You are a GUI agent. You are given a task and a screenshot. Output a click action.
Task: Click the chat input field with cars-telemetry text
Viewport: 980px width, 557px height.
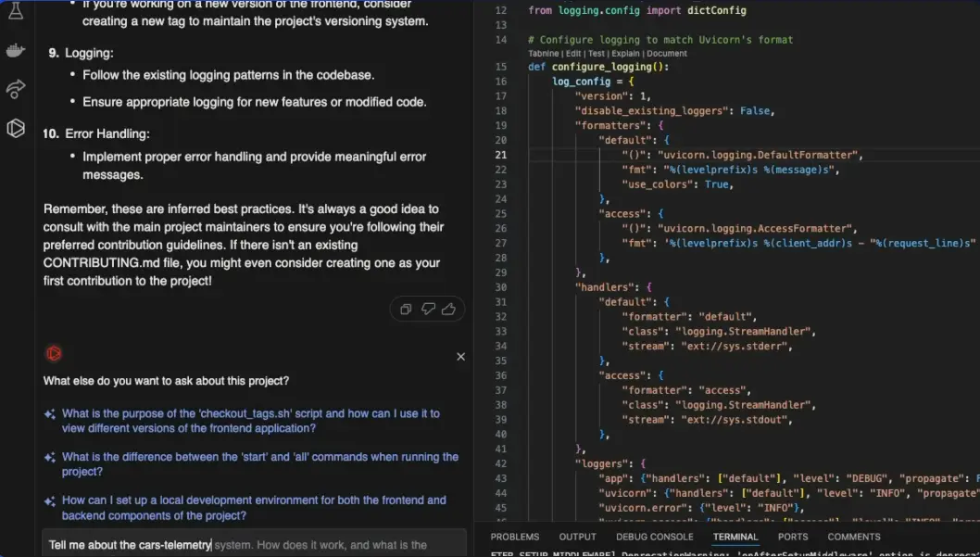pos(255,545)
